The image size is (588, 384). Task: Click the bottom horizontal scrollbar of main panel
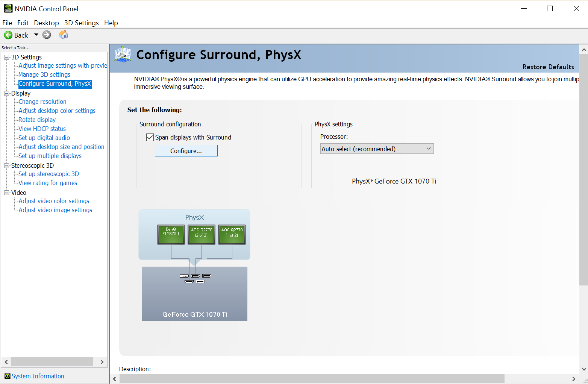pyautogui.click(x=312, y=379)
